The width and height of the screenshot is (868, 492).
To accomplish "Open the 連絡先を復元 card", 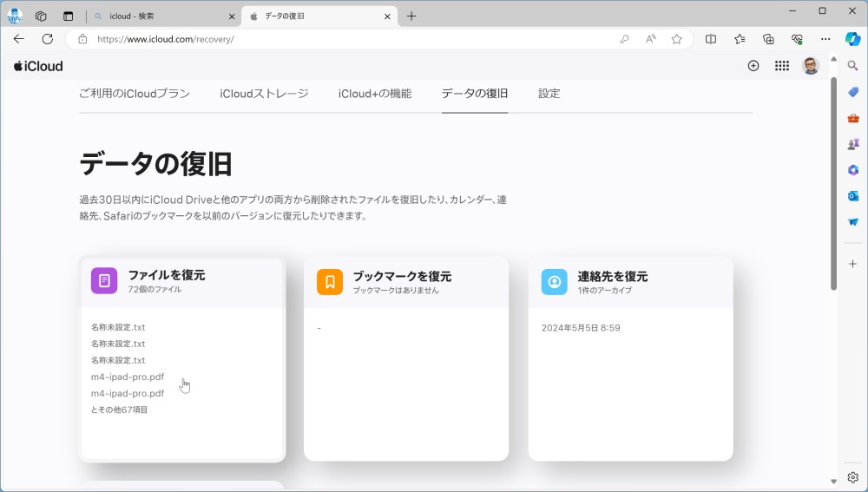I will 630,358.
